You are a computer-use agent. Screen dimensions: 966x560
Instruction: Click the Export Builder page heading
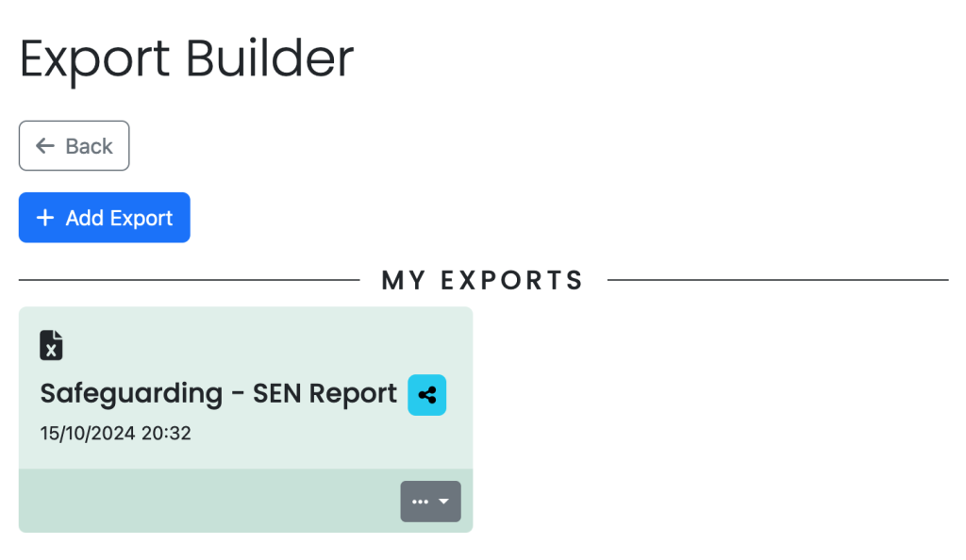tap(187, 59)
